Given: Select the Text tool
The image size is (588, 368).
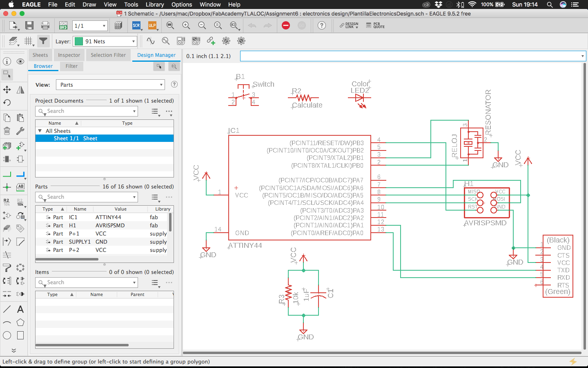Looking at the screenshot, I should [20, 309].
